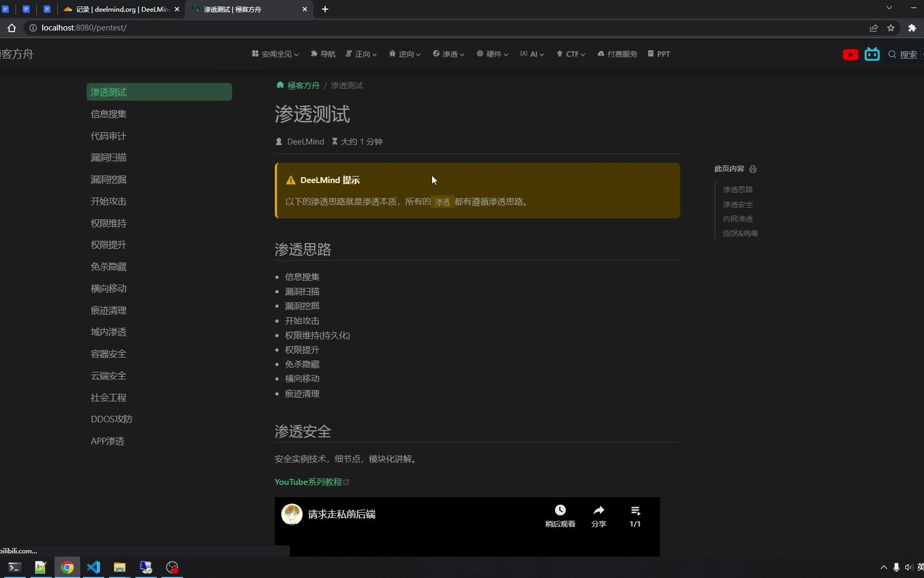Open 漏洞扫描 in the sidebar
This screenshot has height=578, width=924.
(159, 157)
